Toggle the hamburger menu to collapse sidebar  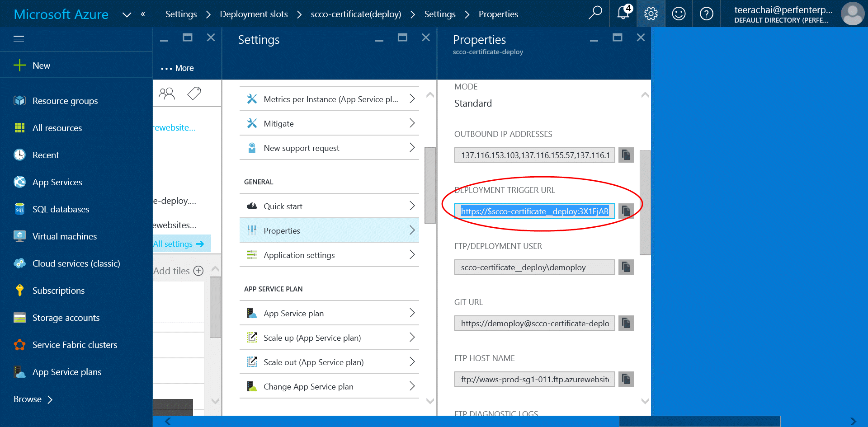point(19,39)
